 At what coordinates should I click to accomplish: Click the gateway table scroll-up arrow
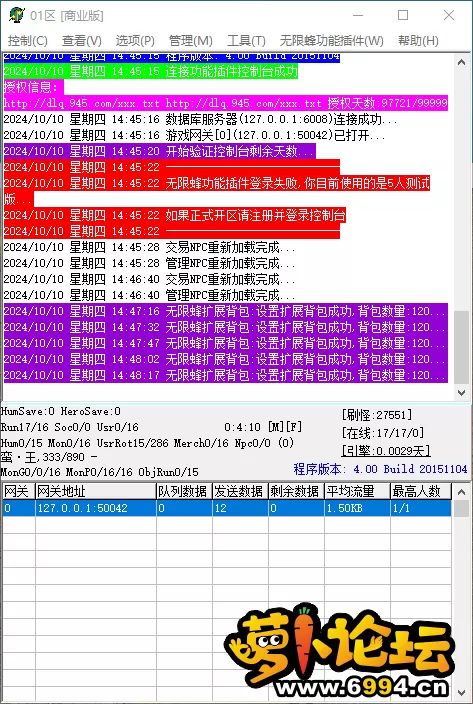tap(461, 492)
